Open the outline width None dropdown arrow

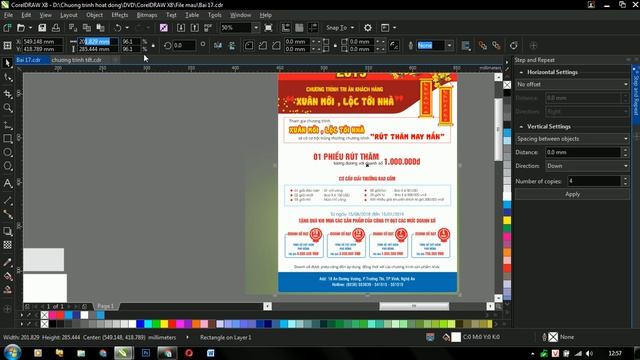[449, 45]
